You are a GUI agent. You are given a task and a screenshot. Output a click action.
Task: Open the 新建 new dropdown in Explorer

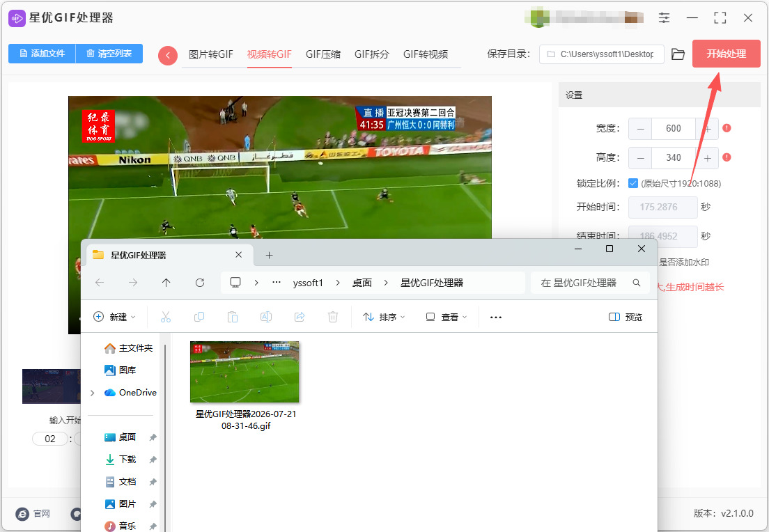[x=114, y=318]
